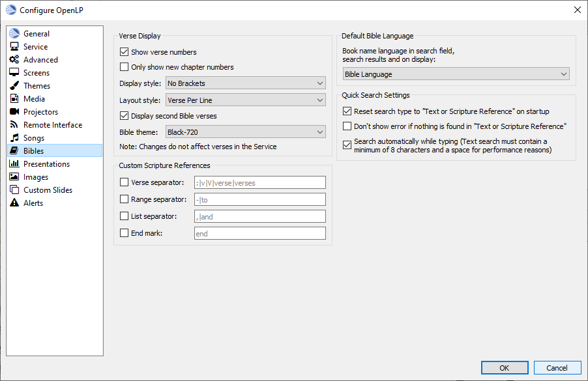This screenshot has height=381, width=588.
Task: Click the End mark text field
Action: [260, 233]
